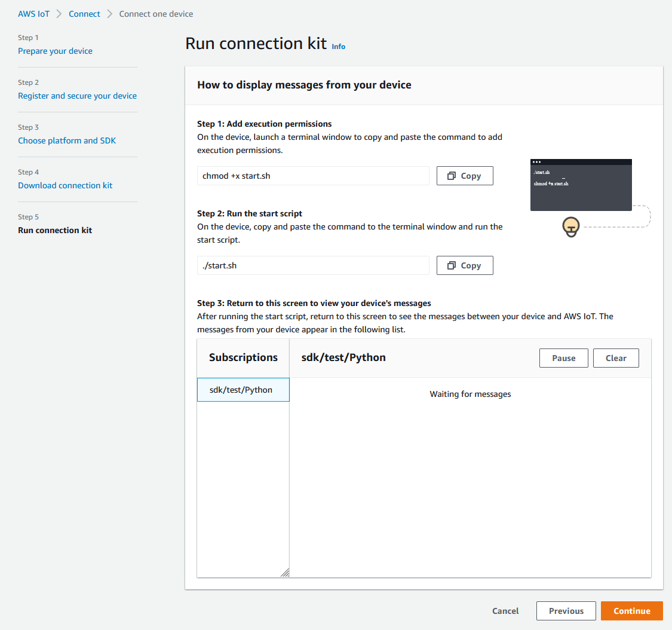Select the sdk/test/Python subscription
This screenshot has height=630, width=672.
[x=243, y=389]
